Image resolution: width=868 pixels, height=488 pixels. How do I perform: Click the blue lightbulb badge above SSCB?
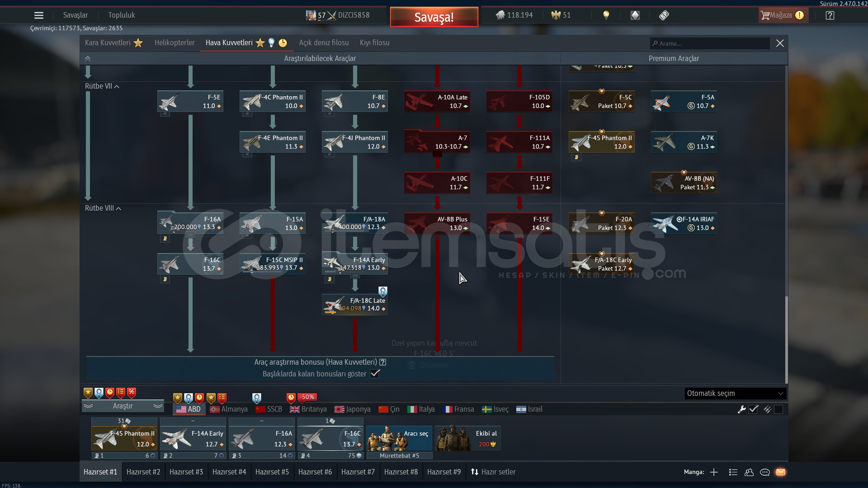[x=257, y=398]
